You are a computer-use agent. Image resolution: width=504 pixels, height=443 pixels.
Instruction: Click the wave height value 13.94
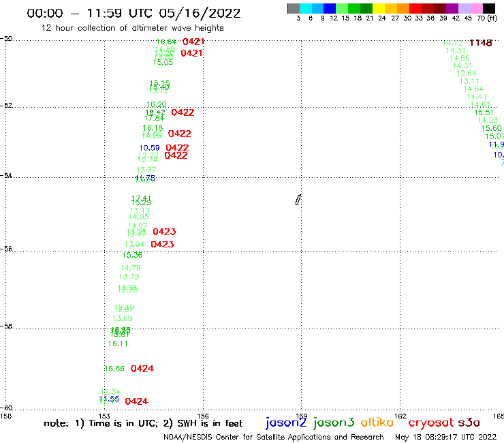coord(134,245)
